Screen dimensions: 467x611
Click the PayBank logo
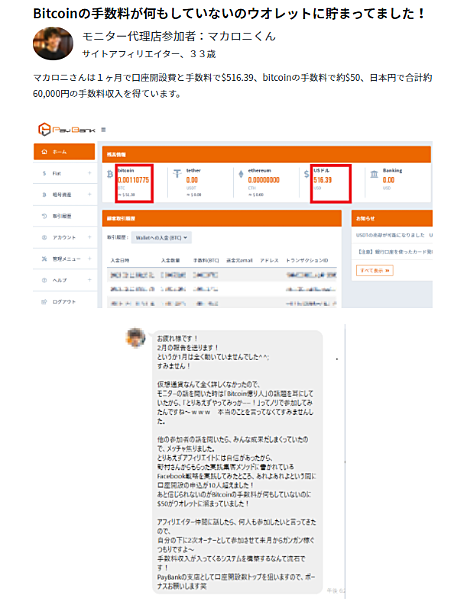click(x=66, y=129)
